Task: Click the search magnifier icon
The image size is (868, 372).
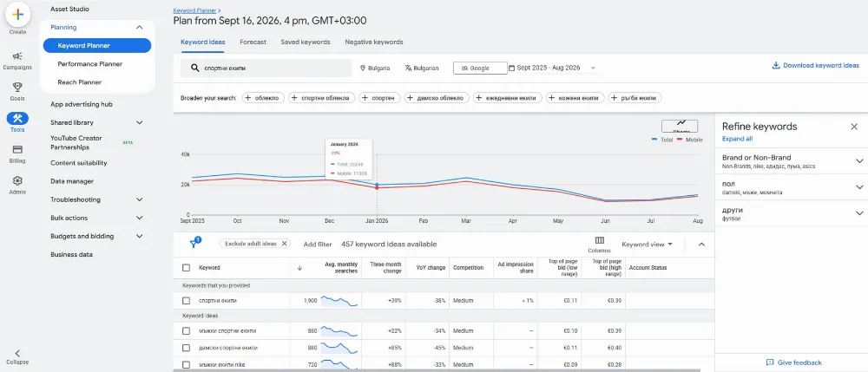Action: pos(194,68)
